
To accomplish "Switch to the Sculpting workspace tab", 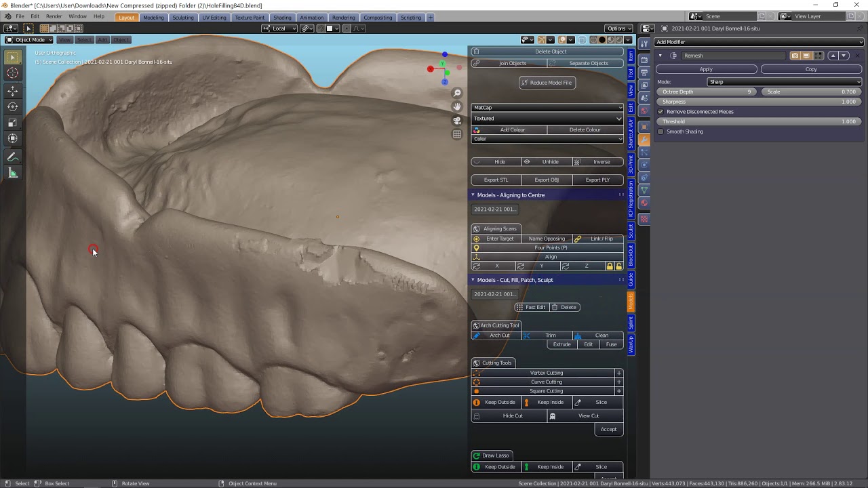I will pyautogui.click(x=182, y=17).
